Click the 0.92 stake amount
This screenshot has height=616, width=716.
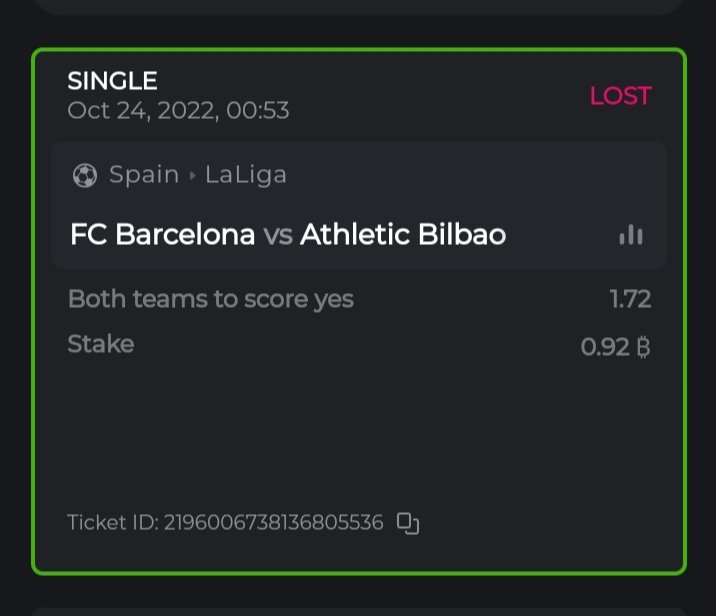click(605, 347)
